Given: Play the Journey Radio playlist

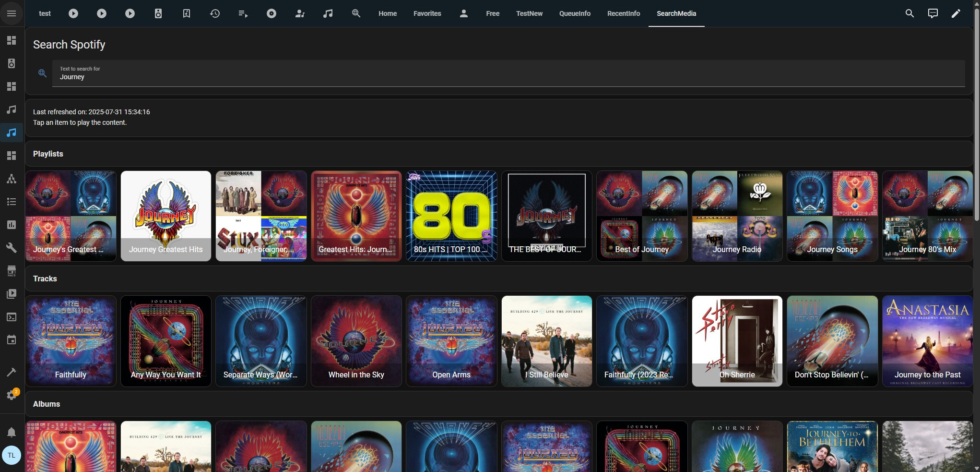Looking at the screenshot, I should pyautogui.click(x=737, y=216).
